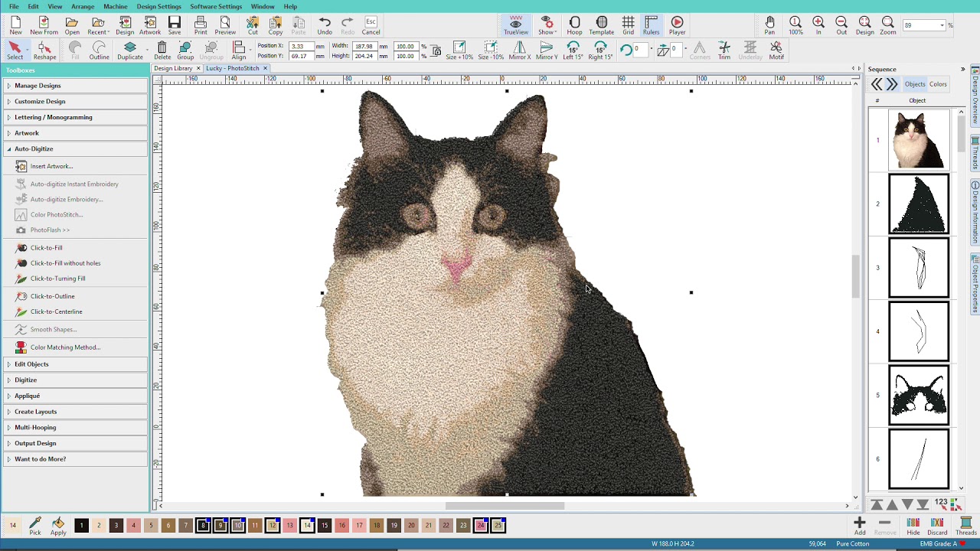Collapse the Auto-Digitize toolbox
Image resolution: width=980 pixels, height=551 pixels.
[75, 148]
